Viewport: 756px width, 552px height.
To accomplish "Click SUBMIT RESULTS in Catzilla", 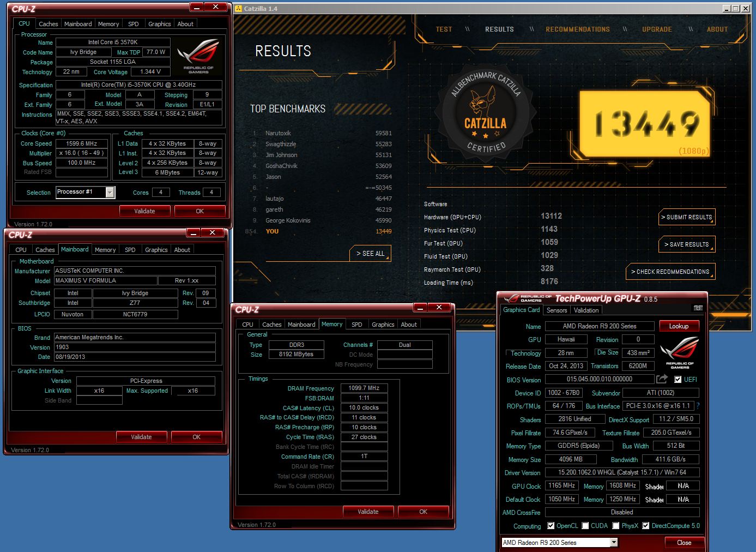I will tap(687, 217).
